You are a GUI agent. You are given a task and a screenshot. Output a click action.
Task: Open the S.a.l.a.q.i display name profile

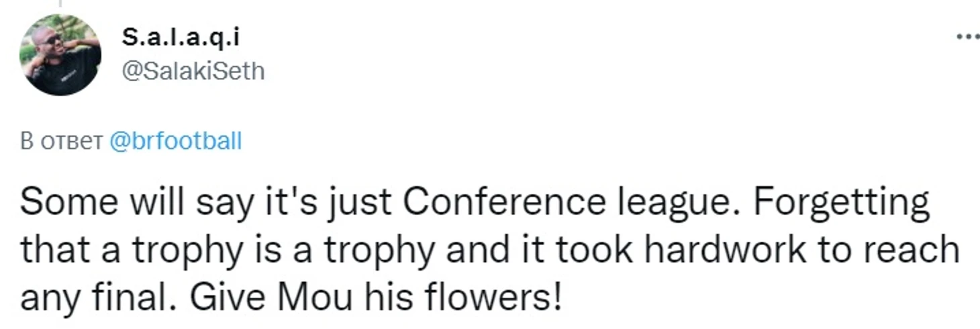181,38
